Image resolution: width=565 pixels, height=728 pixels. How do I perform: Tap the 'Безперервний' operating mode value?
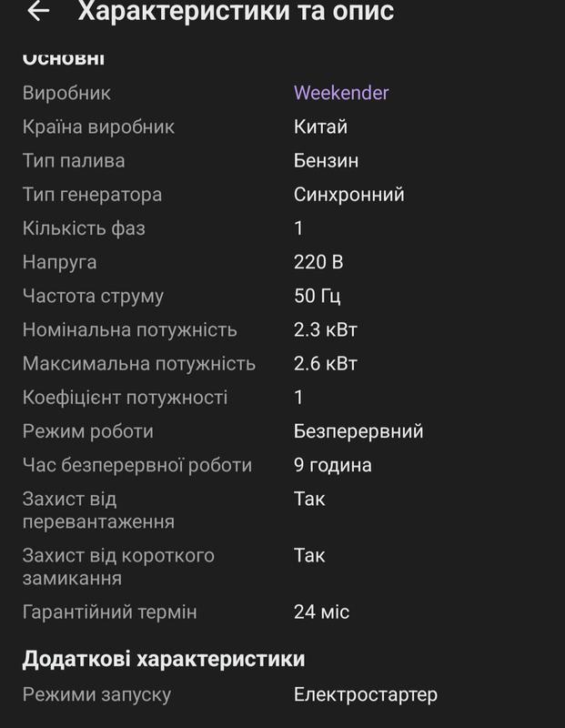(358, 431)
